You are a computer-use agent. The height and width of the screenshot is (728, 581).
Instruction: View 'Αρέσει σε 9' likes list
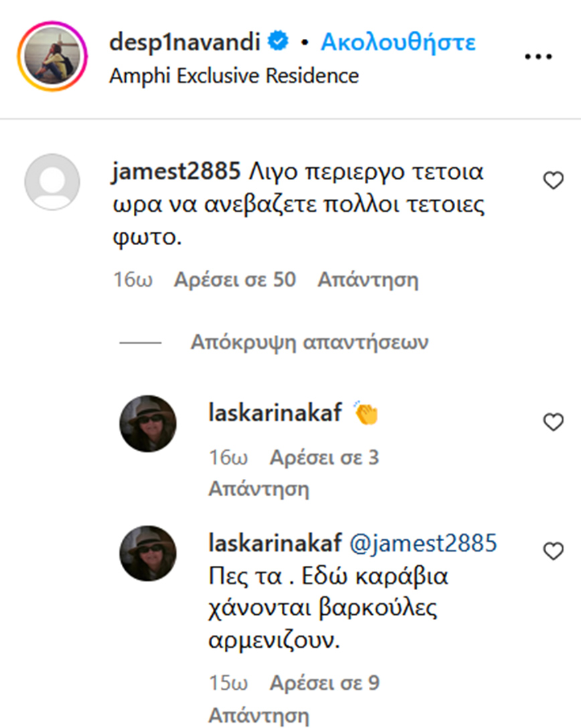[325, 683]
